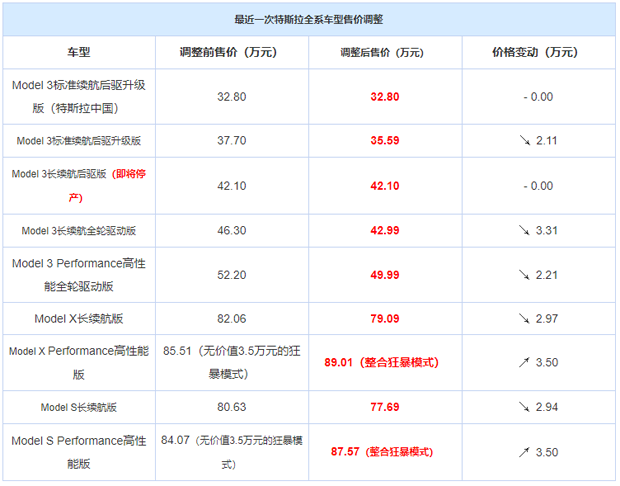Select the 37.70 price cell
Image resolution: width=620 pixels, height=486 pixels.
coord(232,140)
